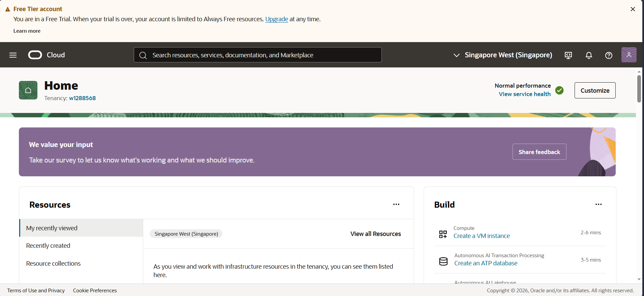Click the Singapore West (Singapore) region chip
The image size is (644, 296).
point(186,234)
